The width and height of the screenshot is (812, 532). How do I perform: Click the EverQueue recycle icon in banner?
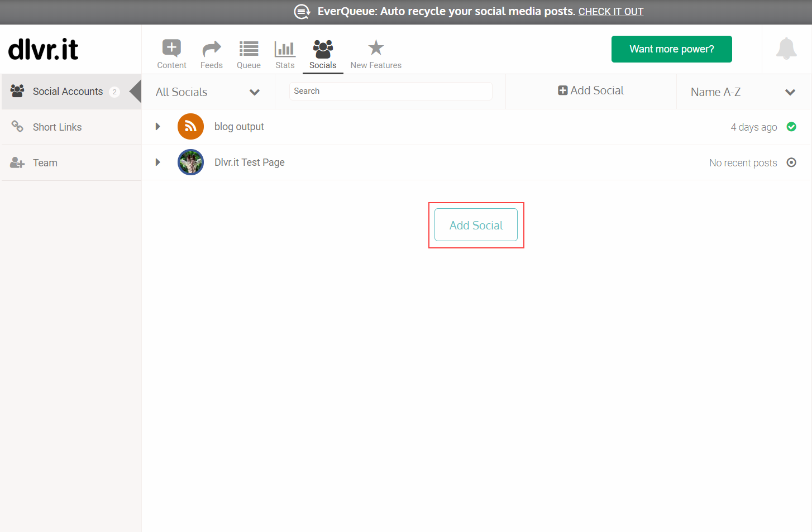[302, 12]
